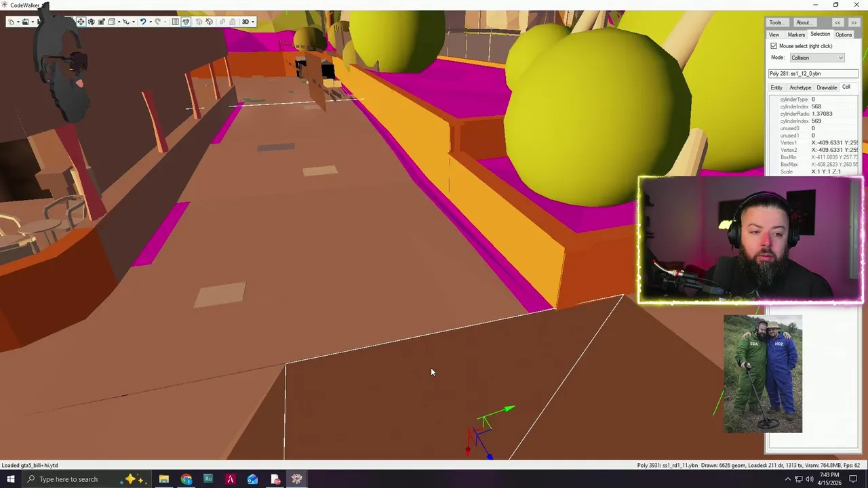Open Windows Start menu
The width and height of the screenshot is (868, 488).
[10, 479]
